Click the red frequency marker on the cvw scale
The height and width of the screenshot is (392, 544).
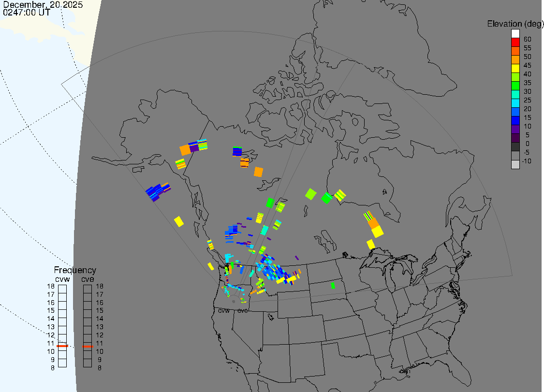point(62,346)
